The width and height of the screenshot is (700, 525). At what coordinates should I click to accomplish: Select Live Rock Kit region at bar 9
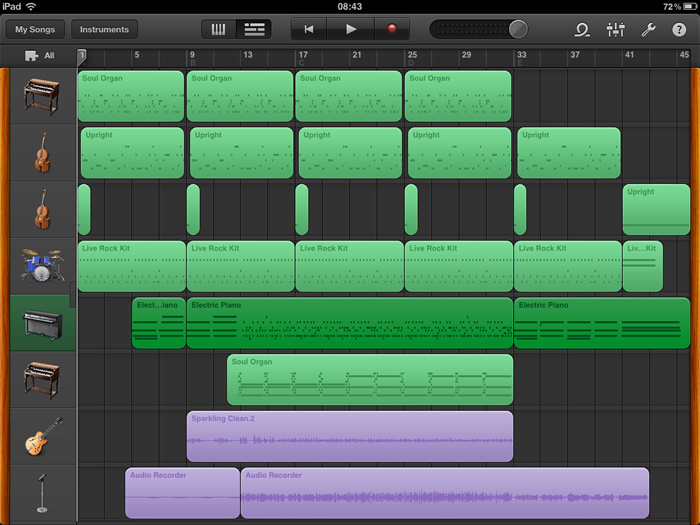[x=240, y=266]
